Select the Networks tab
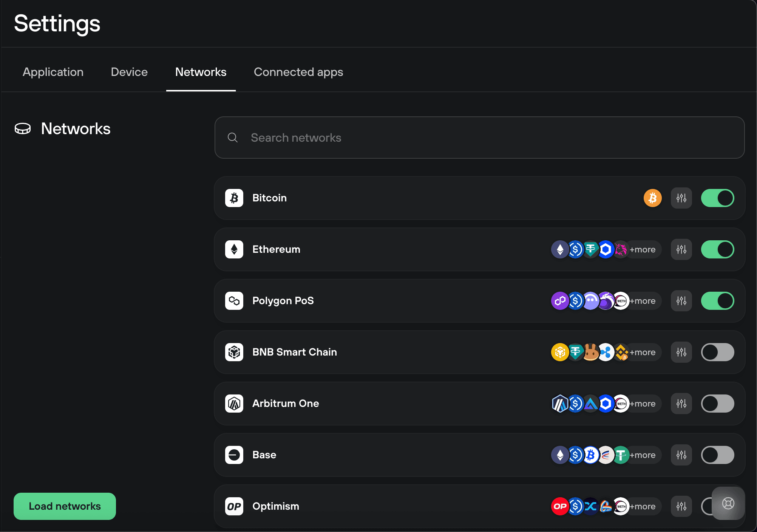This screenshot has width=757, height=532. 201,72
